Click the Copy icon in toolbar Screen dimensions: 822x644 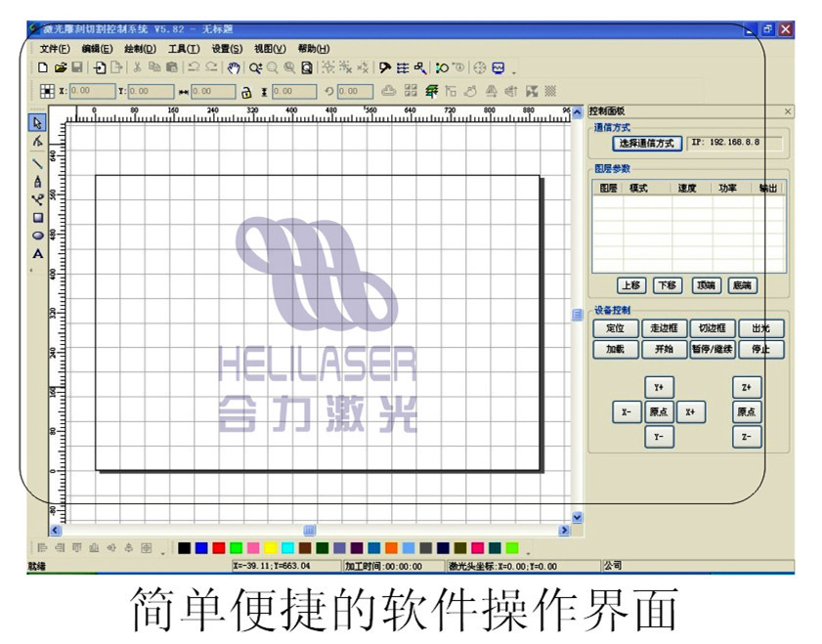154,67
